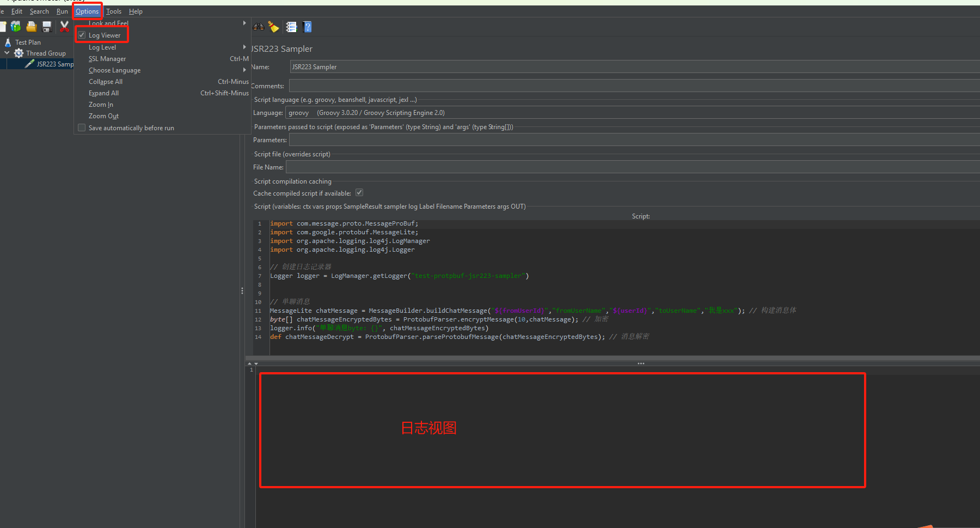Click script line 7 Logger declaration
Screen dimensions: 980x528
(399, 276)
